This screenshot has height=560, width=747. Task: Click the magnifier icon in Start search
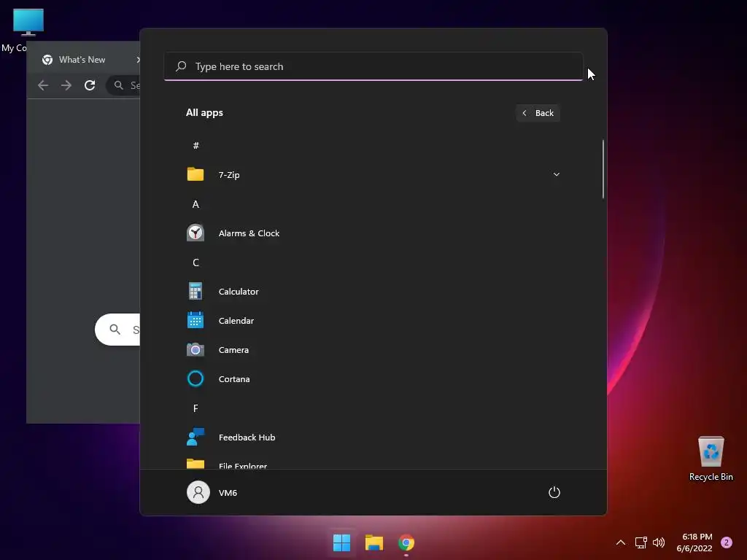181,66
